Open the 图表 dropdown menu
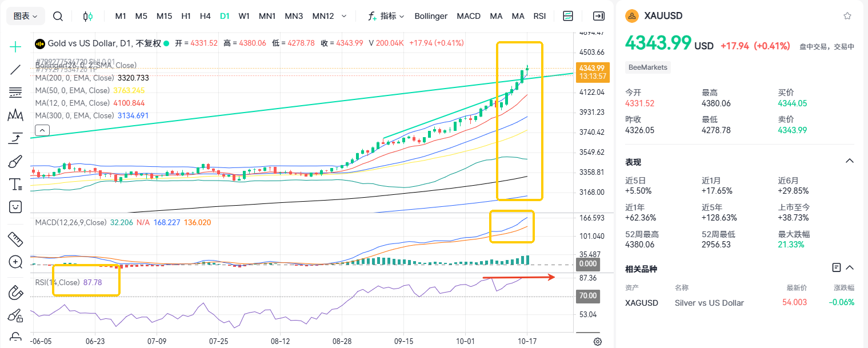Viewport: 868px width, 348px height. point(26,16)
